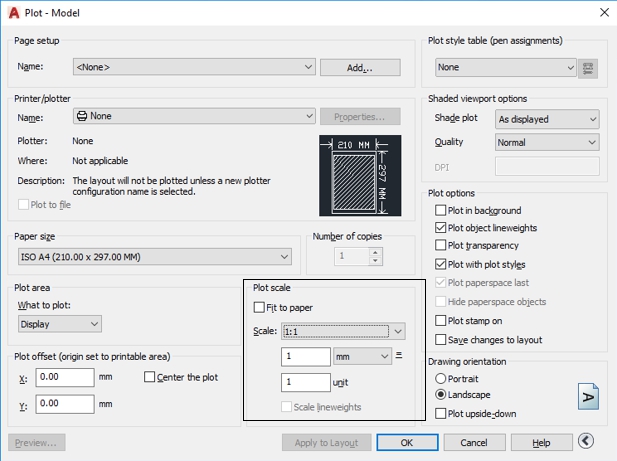The height and width of the screenshot is (461, 617).
Task: Open the Quality dropdown
Action: [x=547, y=142]
